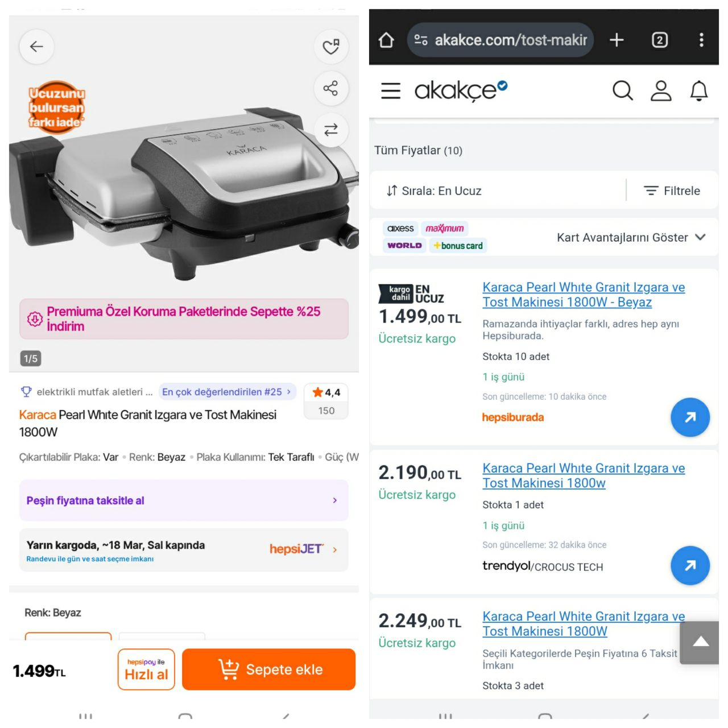The width and height of the screenshot is (728, 728).
Task: Open browser tab switcher showing 2
Action: click(660, 40)
